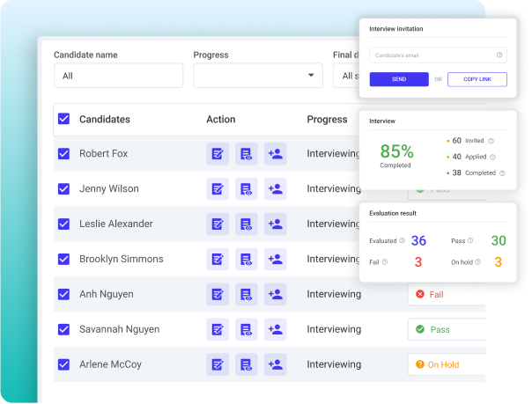Toggle select-all Candidates header checkbox
The image size is (532, 404).
(x=63, y=119)
